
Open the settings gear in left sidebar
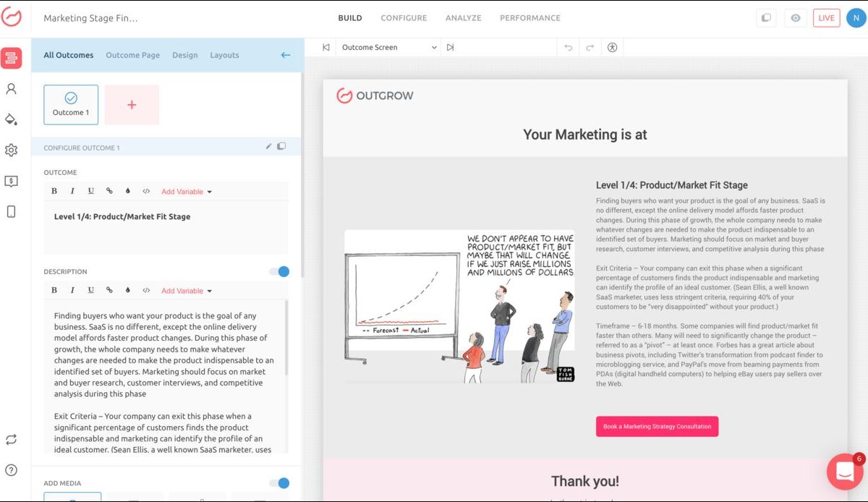pyautogui.click(x=11, y=150)
